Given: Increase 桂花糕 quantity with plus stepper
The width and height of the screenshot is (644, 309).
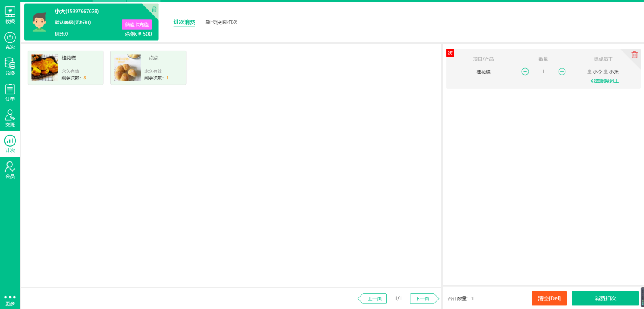Looking at the screenshot, I should pyautogui.click(x=562, y=71).
